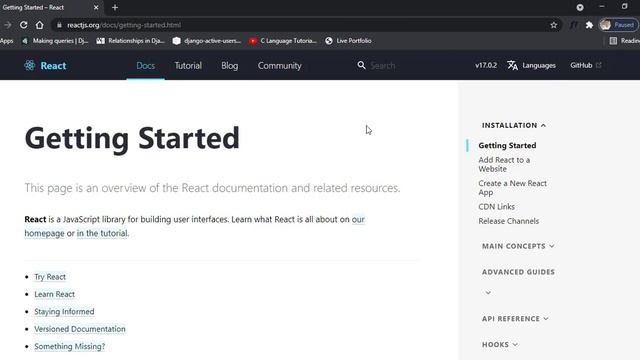
Task: Open the Making queries bookmark
Action: 55,41
